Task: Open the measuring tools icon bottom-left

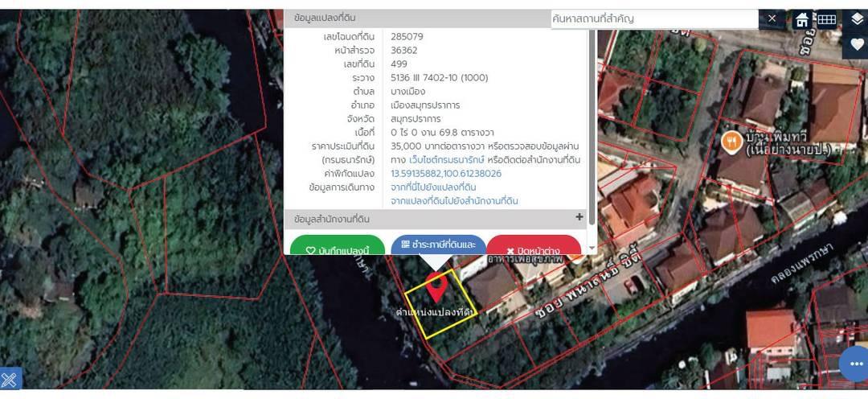Action: click(x=10, y=379)
